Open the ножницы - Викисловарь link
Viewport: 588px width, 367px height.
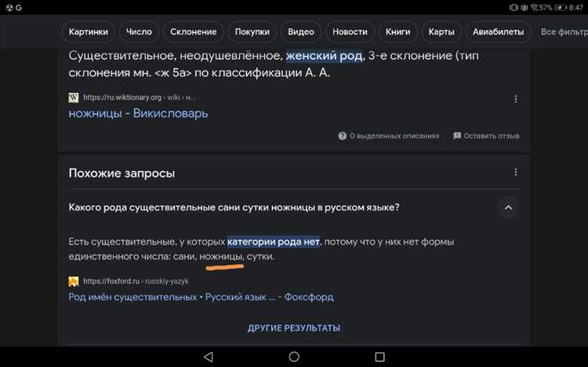tap(138, 114)
